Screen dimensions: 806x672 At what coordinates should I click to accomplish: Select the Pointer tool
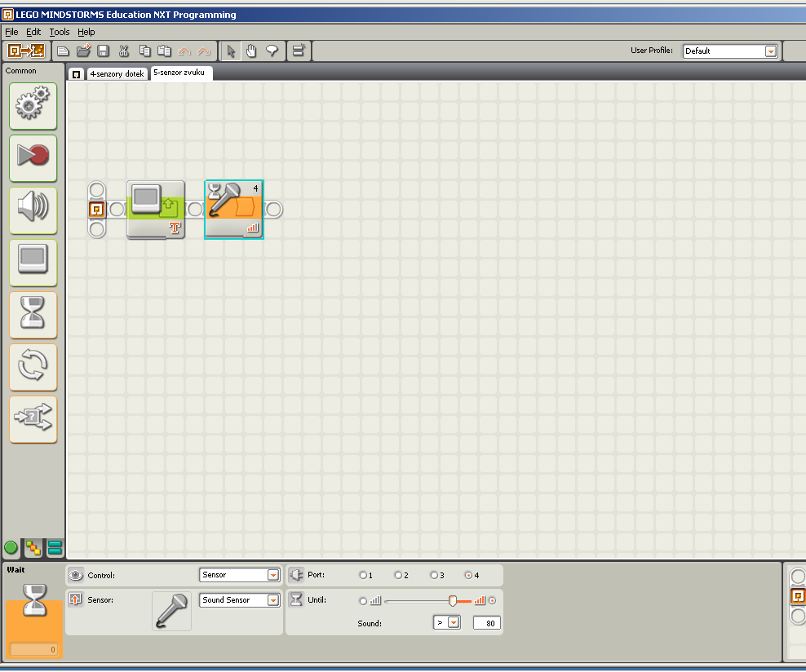pos(232,51)
